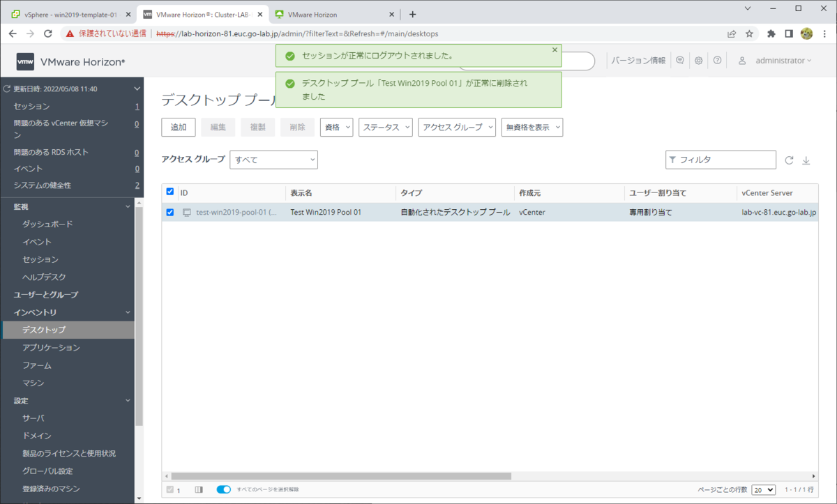
Task: Select ファーム in the sidebar
Action: (x=37, y=365)
